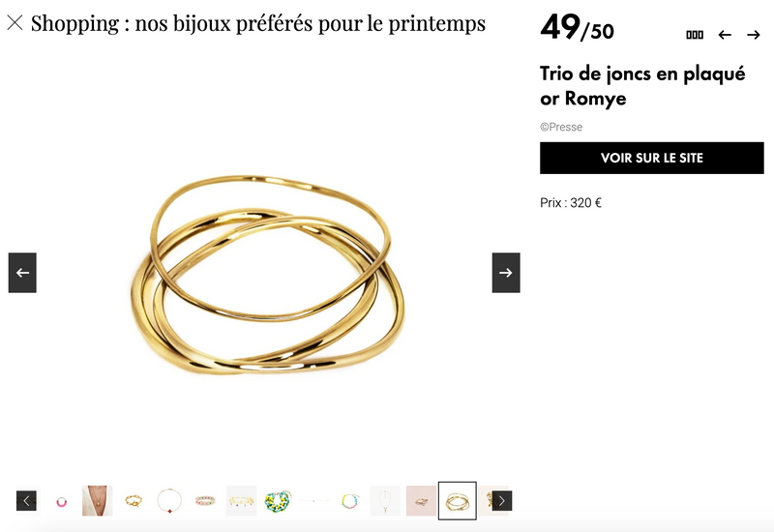Close the shopping gallery with the X icon

[15, 22]
